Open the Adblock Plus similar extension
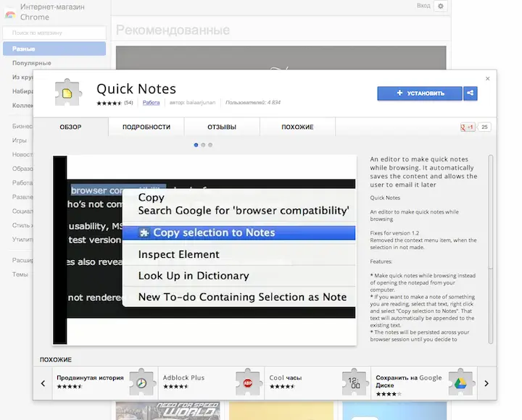Viewport: 522px width, 420px height. (211, 383)
